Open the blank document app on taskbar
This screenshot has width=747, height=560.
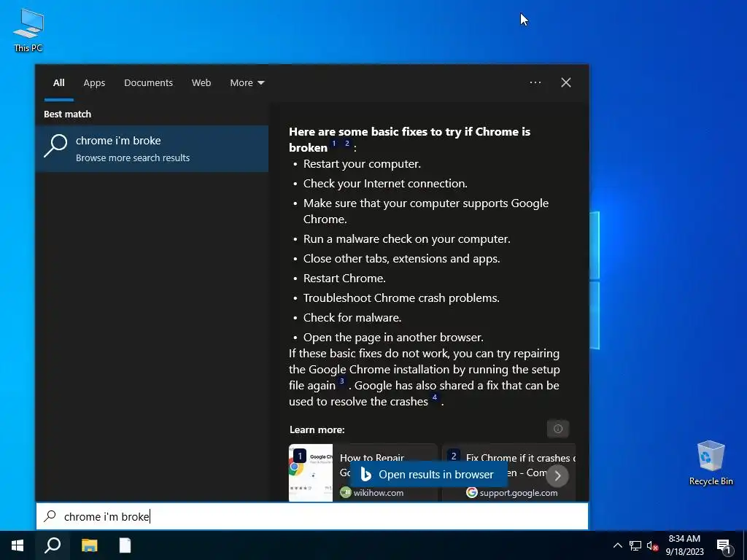(125, 545)
